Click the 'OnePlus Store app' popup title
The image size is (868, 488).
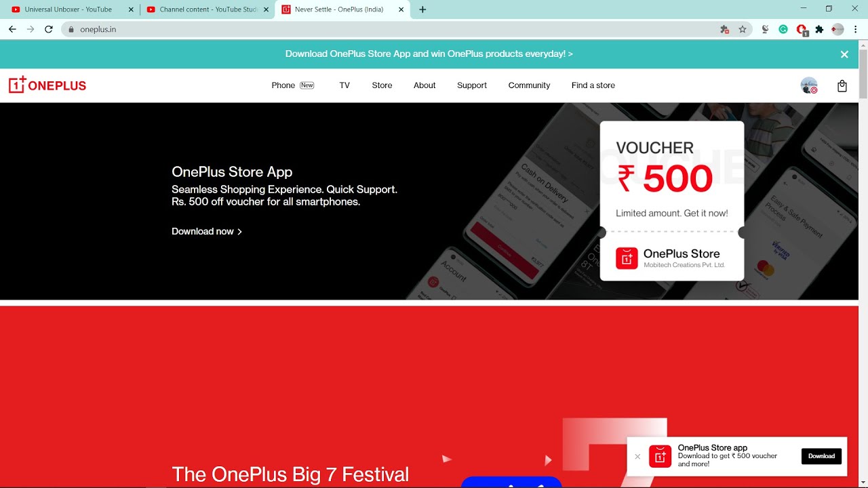(x=713, y=447)
